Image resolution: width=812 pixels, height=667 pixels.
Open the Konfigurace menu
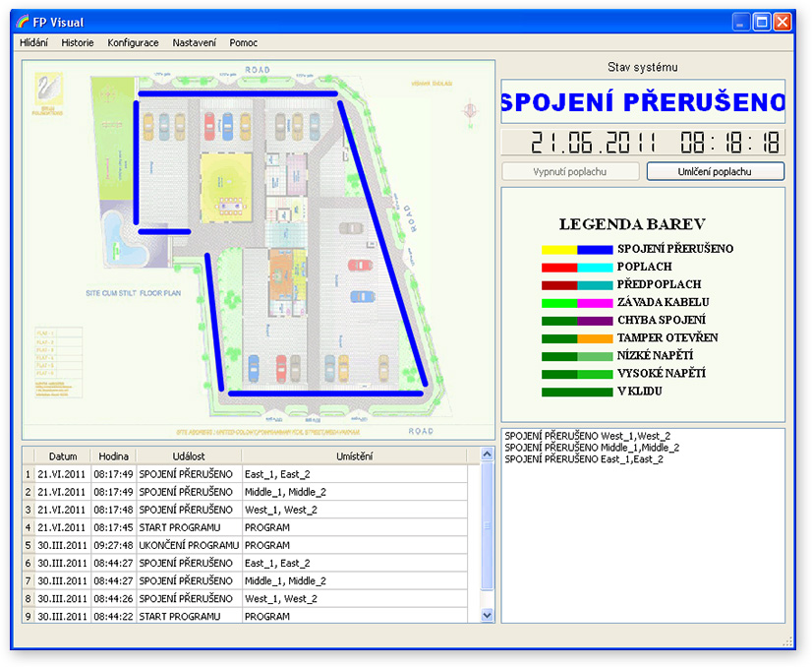(x=133, y=43)
